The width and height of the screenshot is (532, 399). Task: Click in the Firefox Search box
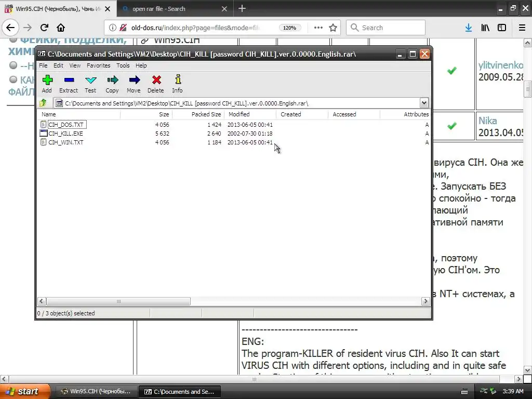pyautogui.click(x=386, y=28)
